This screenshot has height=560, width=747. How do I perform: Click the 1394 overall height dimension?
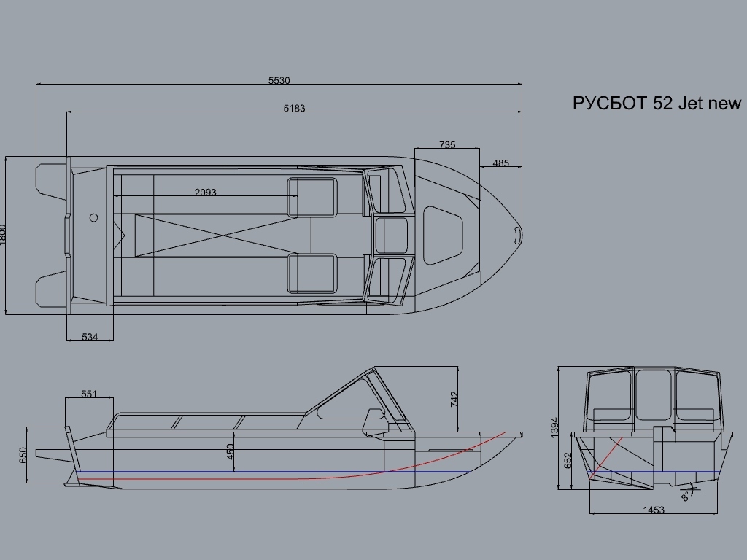pyautogui.click(x=554, y=427)
